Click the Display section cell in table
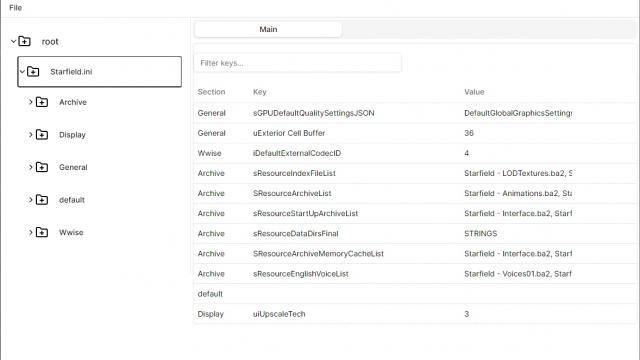 coord(211,314)
